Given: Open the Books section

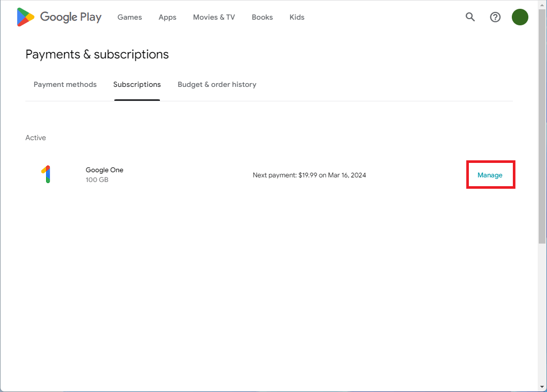Looking at the screenshot, I should click(x=262, y=17).
